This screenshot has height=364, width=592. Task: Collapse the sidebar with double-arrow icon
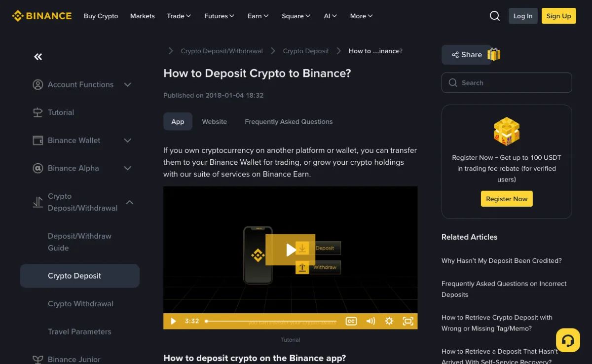[x=38, y=57]
